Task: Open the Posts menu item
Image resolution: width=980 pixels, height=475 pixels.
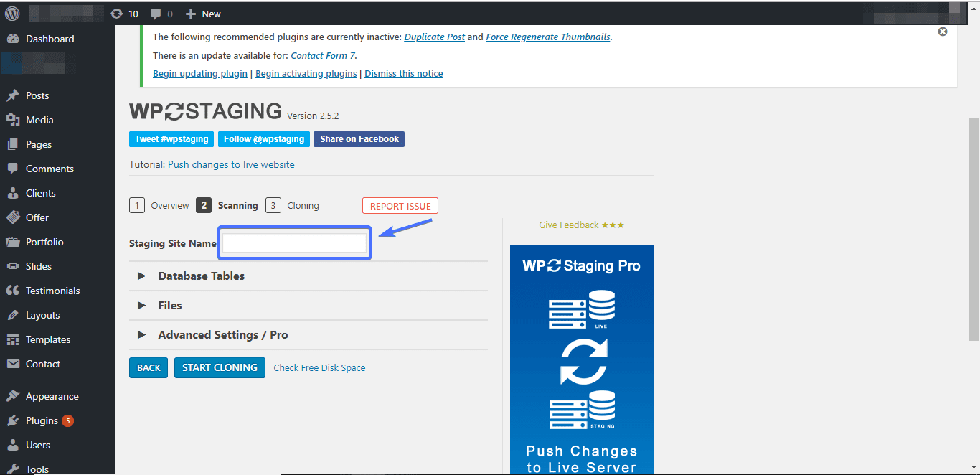Action: click(57, 95)
